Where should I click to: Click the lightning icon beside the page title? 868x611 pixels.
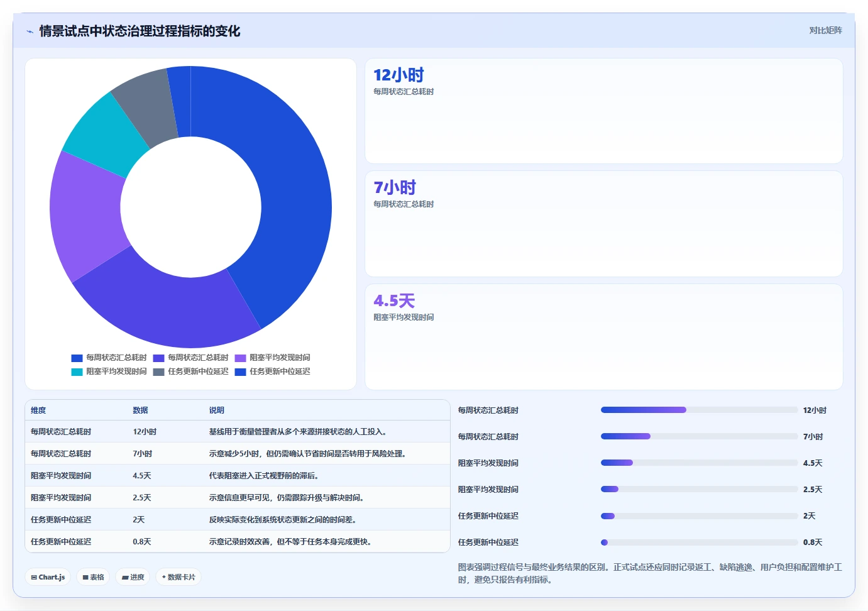click(x=30, y=31)
